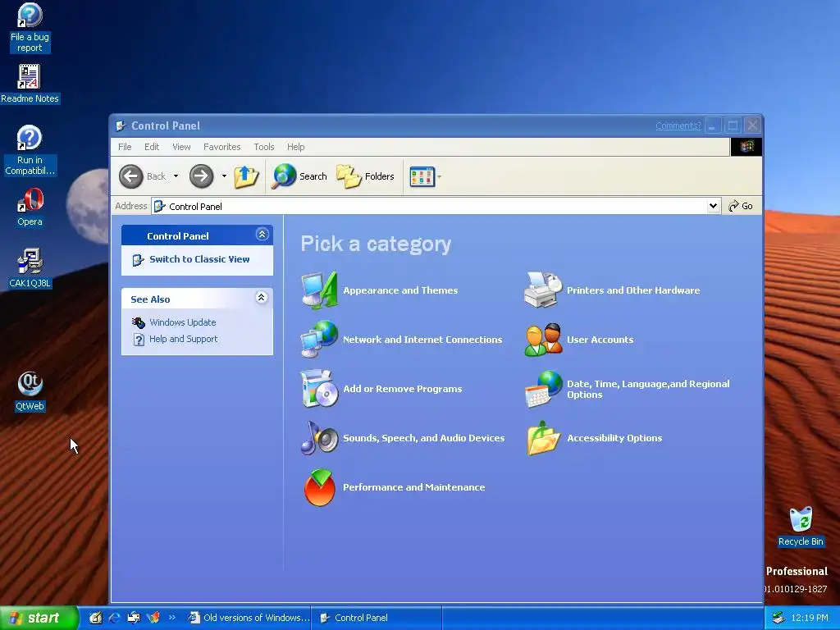Click the Go button beside the address bar
Image resolution: width=840 pixels, height=630 pixels.
point(741,206)
